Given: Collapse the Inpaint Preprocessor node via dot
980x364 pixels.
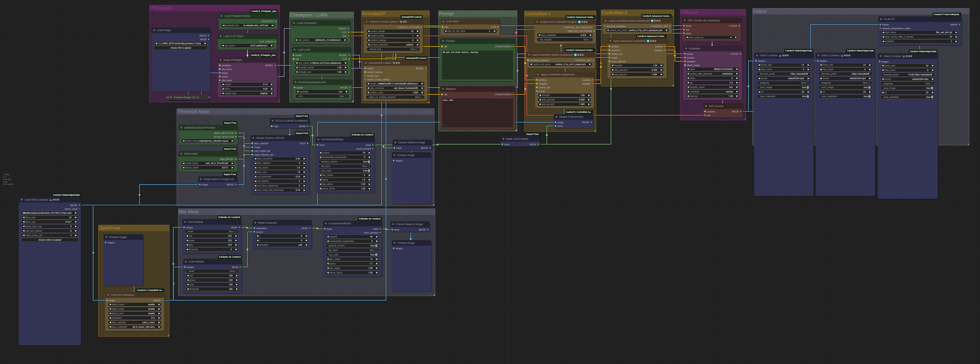Looking at the screenshot, I should [557, 117].
